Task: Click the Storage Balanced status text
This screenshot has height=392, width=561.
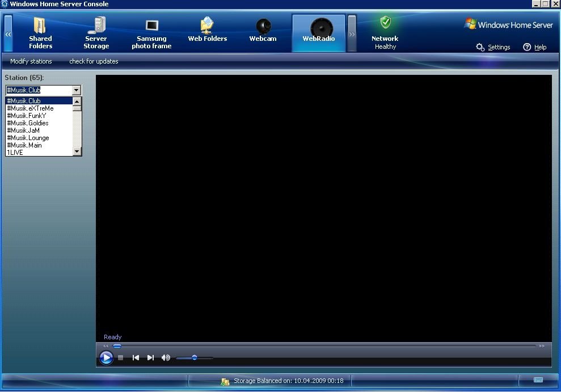Action: [x=288, y=381]
